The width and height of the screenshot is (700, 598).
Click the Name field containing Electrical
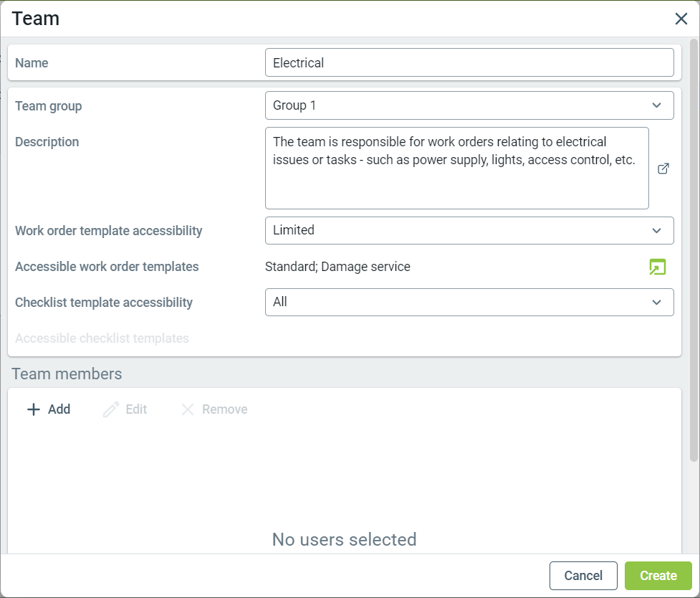(469, 62)
